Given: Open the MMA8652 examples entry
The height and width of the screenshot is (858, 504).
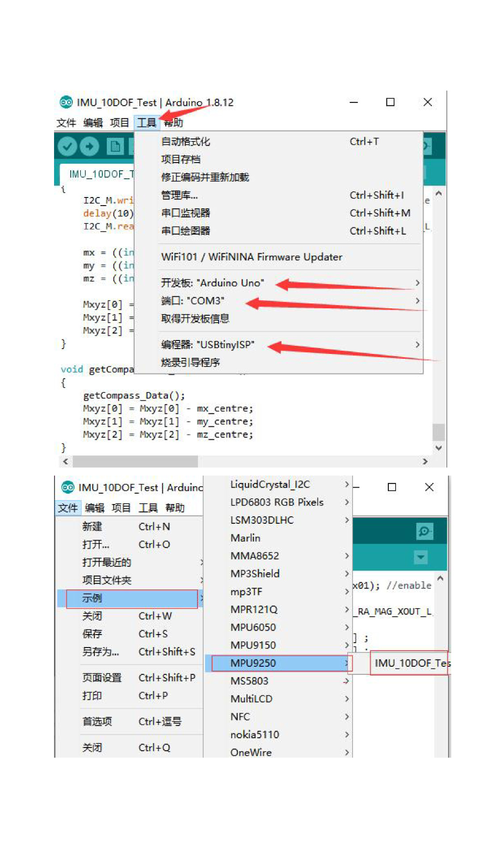Looking at the screenshot, I should (x=278, y=556).
